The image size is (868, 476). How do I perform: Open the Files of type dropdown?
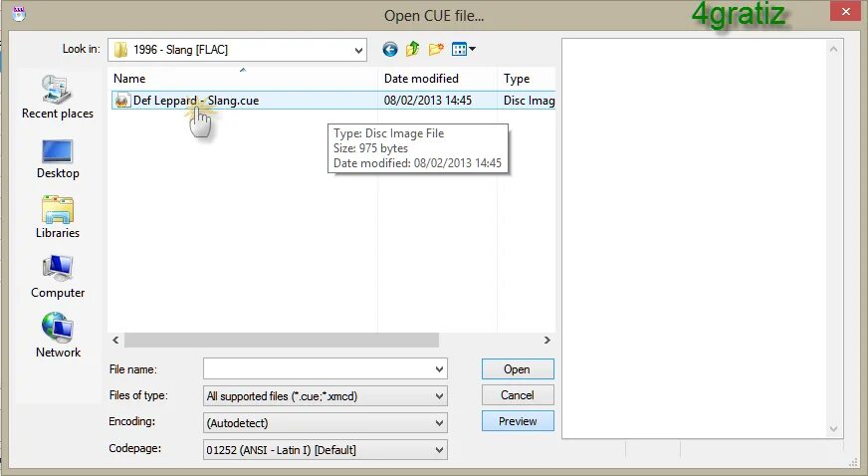click(439, 396)
